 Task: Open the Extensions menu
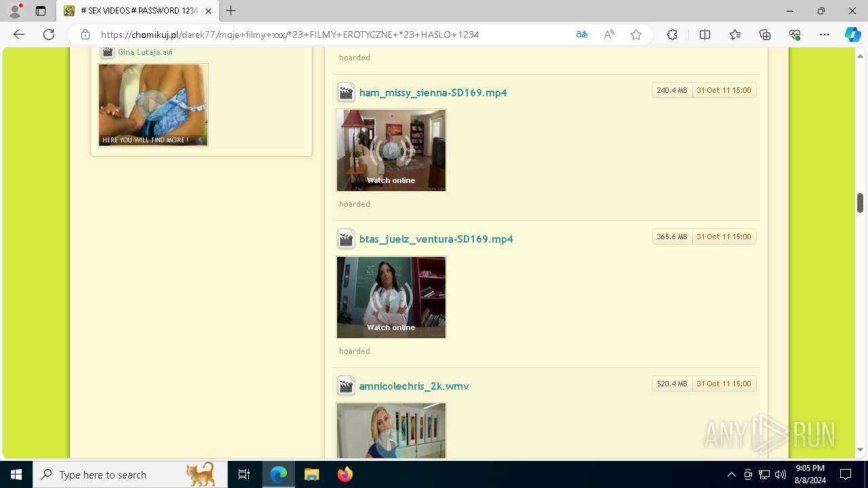coord(672,35)
